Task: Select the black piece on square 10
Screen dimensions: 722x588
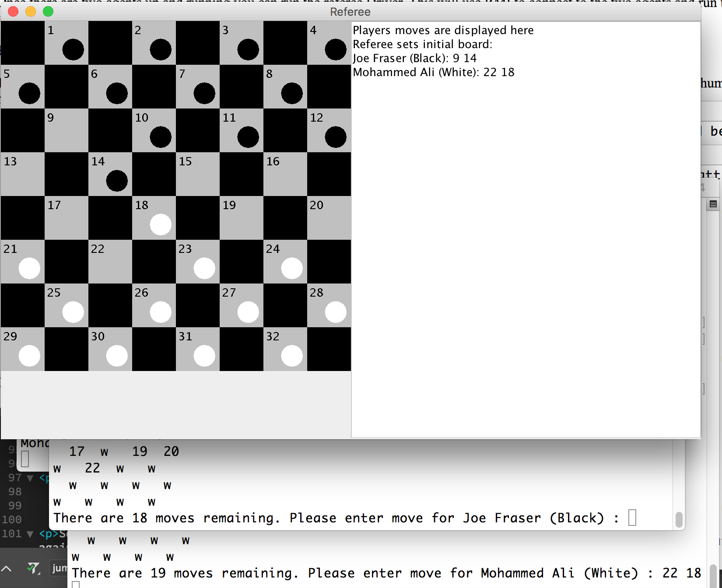Action: (x=161, y=137)
